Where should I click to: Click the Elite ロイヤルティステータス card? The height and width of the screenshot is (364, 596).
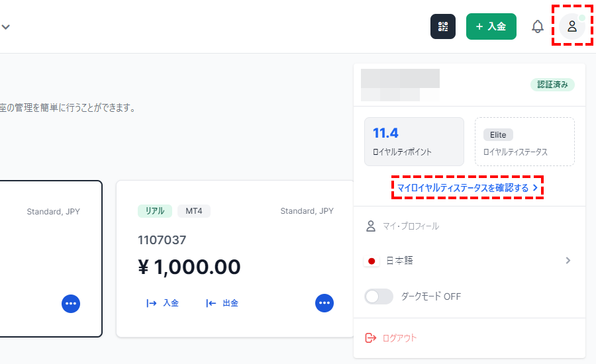point(524,142)
